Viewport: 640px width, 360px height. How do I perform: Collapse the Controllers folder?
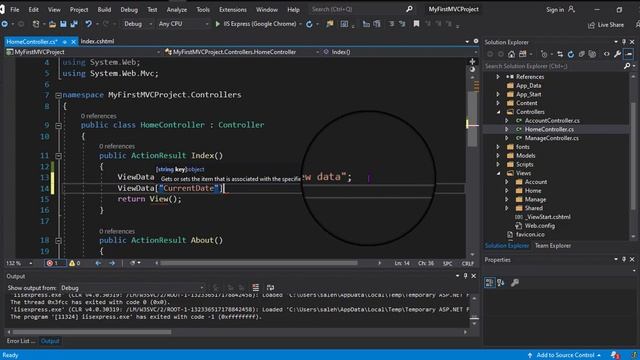[498, 112]
